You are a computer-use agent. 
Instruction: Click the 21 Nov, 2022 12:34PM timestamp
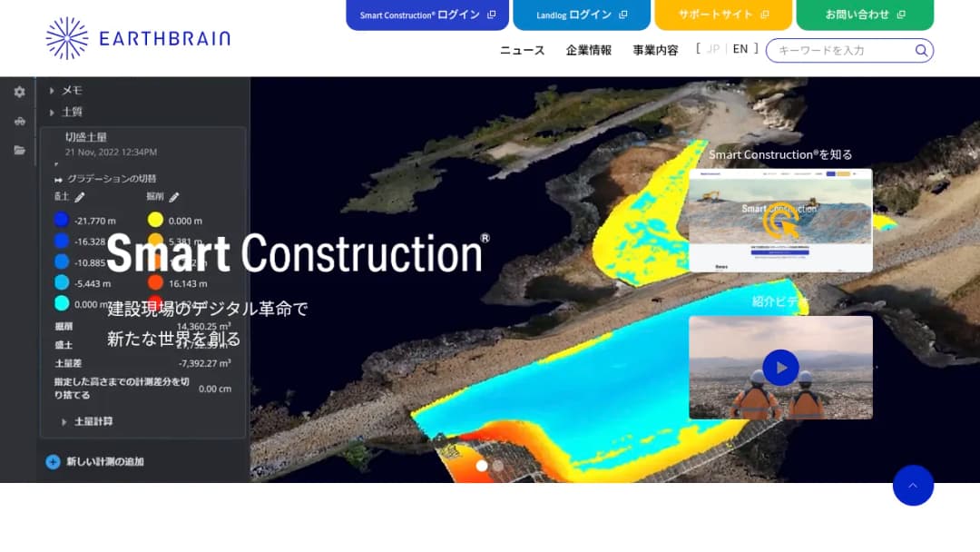(x=112, y=152)
